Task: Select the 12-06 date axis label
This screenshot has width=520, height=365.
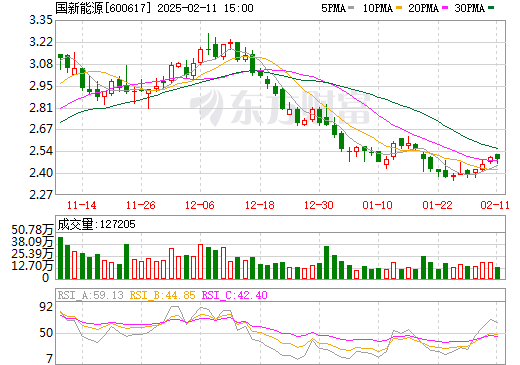Action: (x=200, y=205)
